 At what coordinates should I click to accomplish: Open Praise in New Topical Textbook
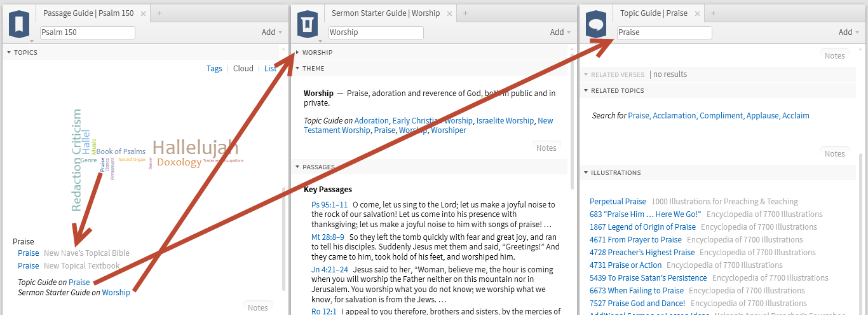tap(29, 266)
